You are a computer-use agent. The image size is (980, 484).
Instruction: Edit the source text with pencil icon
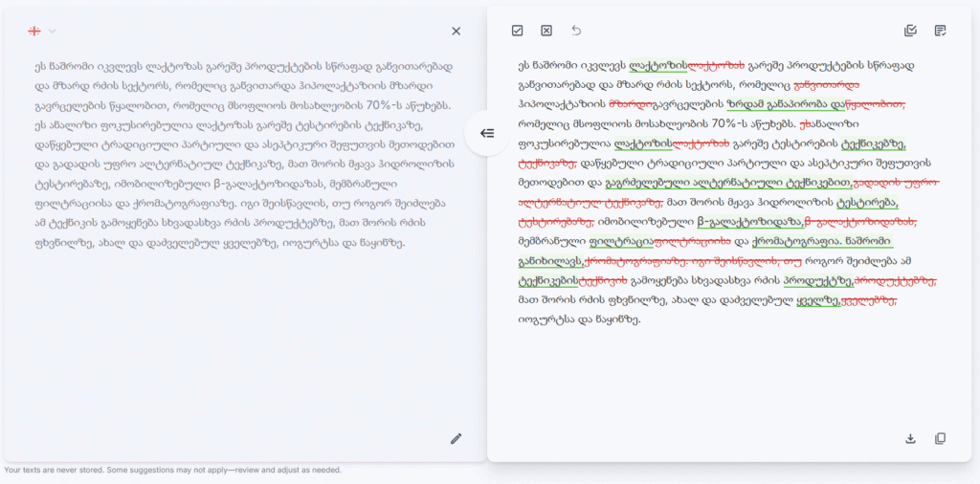coord(456,438)
